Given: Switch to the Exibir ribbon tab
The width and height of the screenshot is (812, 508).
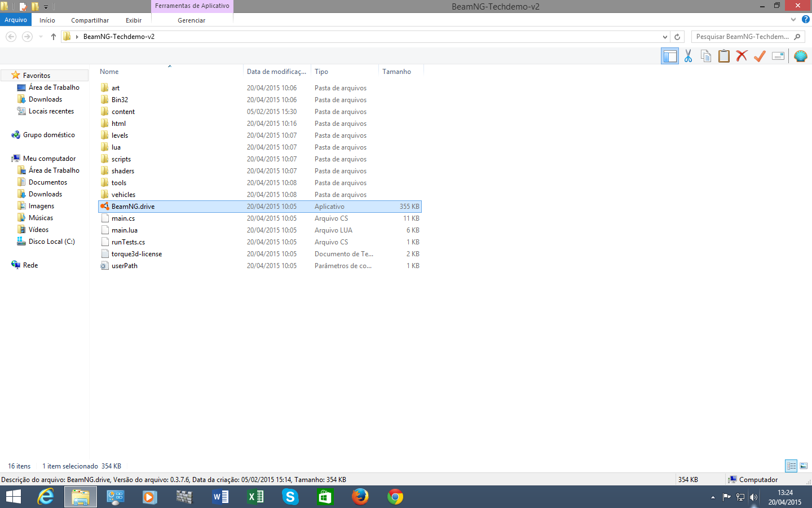Looking at the screenshot, I should click(x=134, y=20).
